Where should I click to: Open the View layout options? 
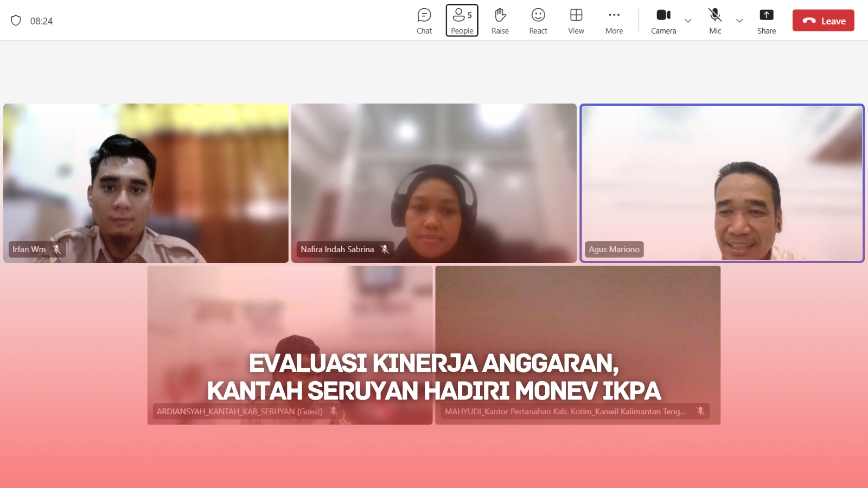pos(576,21)
